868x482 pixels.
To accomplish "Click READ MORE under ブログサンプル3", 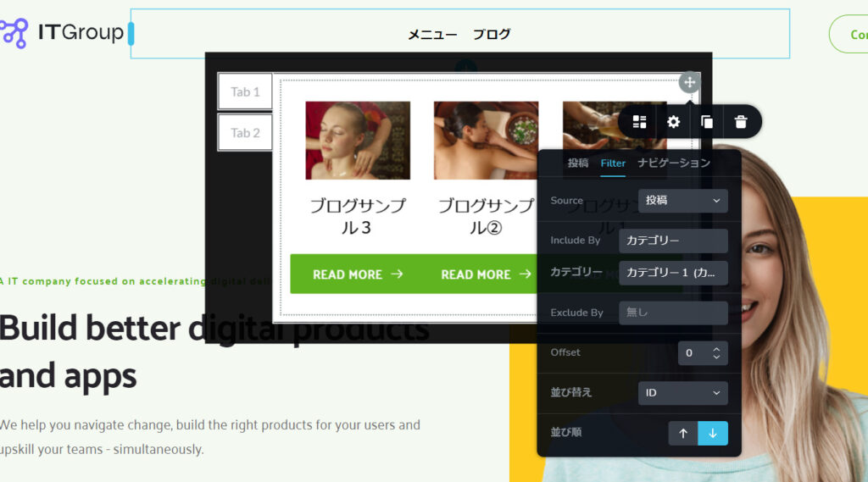I will [x=358, y=274].
